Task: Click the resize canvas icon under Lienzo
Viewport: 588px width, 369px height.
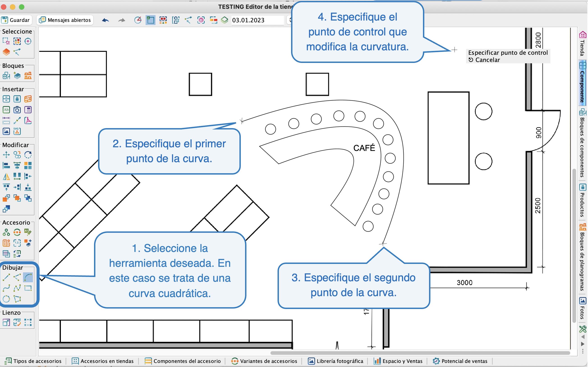Action: coord(6,323)
